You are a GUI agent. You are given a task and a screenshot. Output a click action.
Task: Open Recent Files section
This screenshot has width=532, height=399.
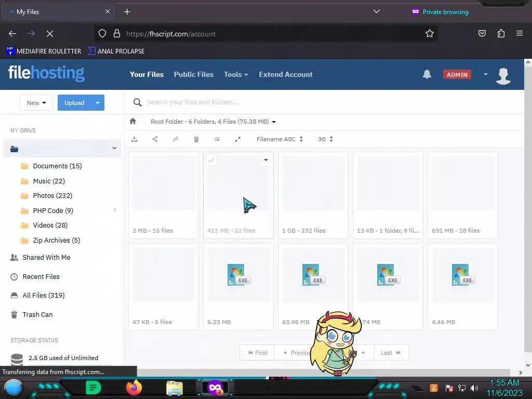pyautogui.click(x=41, y=277)
